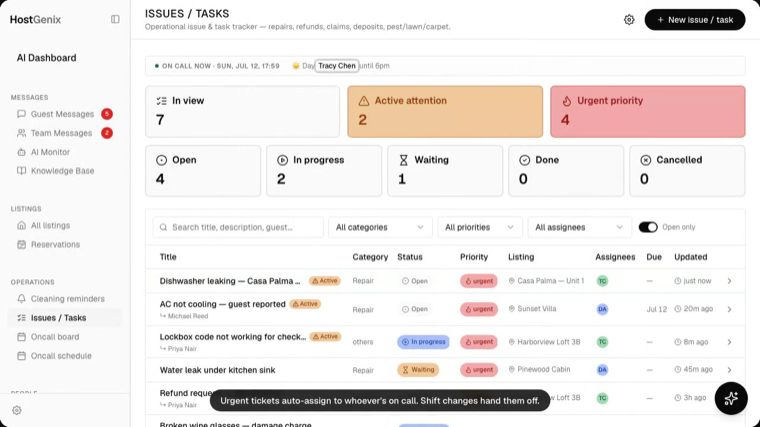Filter by Active attention card
The image size is (760, 427).
point(445,111)
